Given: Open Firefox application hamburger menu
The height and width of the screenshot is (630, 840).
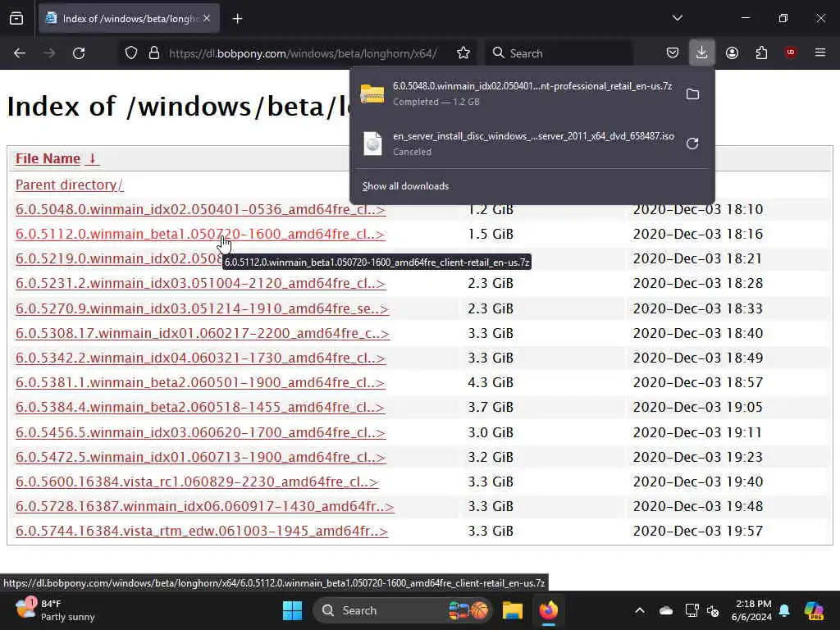Looking at the screenshot, I should (x=820, y=52).
